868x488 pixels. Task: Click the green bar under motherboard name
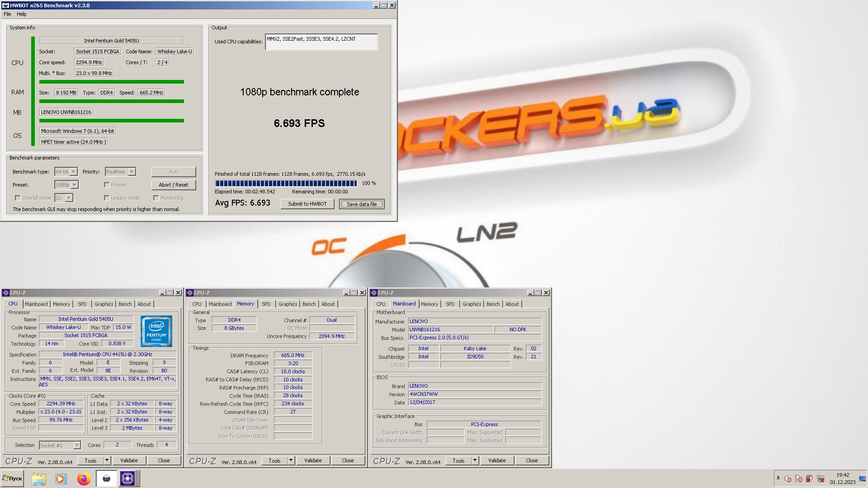pos(111,121)
